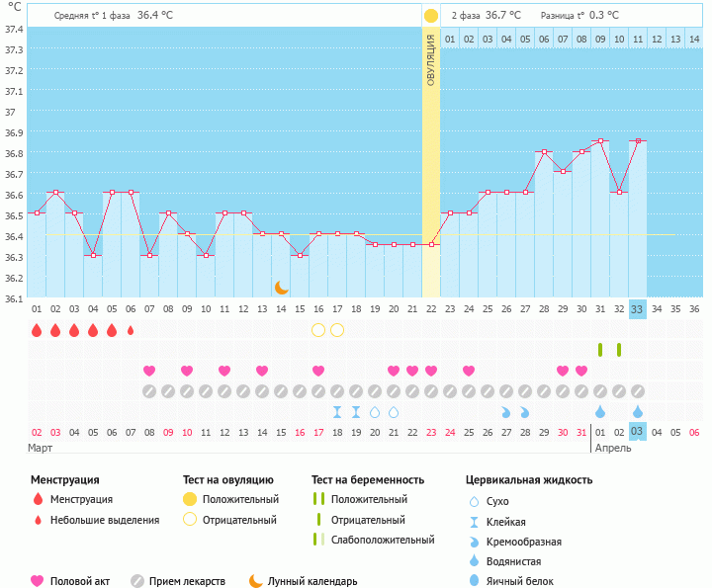
Task: Click the yellow ovulation circle above the chart
Action: (x=430, y=16)
